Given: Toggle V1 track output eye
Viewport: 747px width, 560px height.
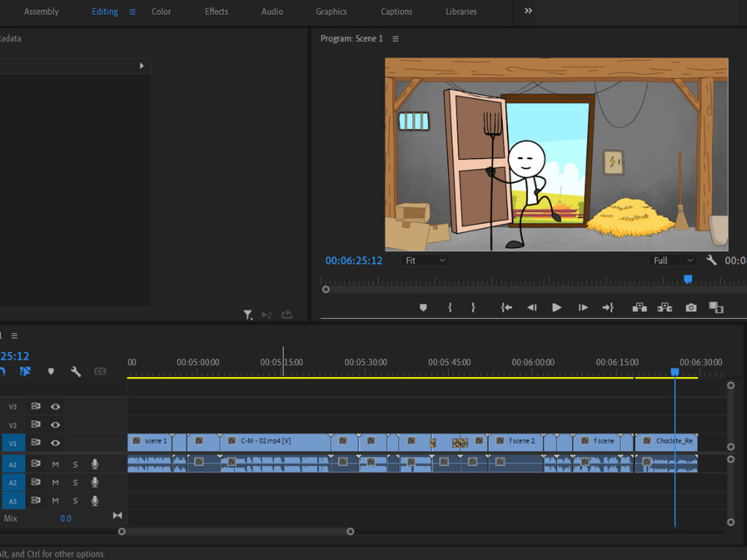Looking at the screenshot, I should click(55, 443).
